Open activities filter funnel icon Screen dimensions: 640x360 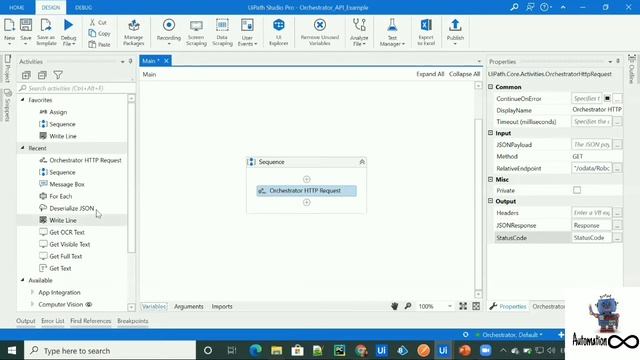tap(58, 75)
